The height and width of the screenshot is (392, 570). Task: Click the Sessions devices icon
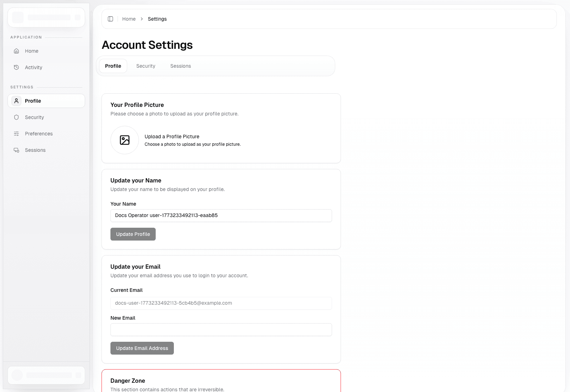tap(16, 150)
